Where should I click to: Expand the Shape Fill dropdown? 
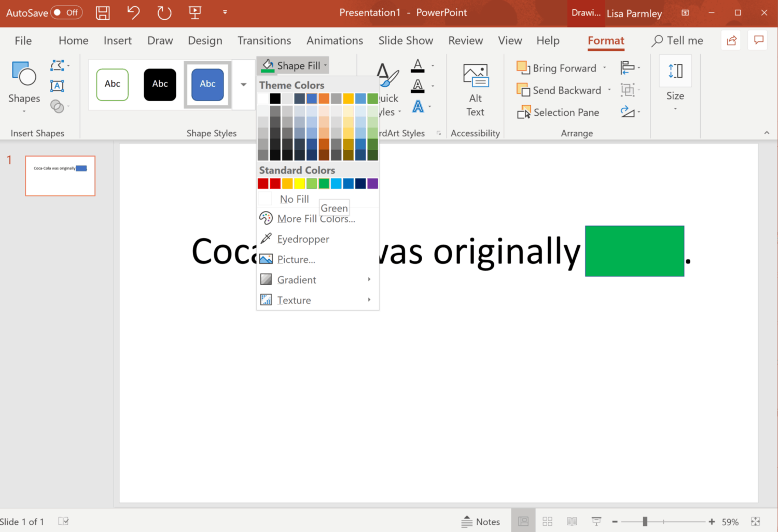tap(326, 66)
